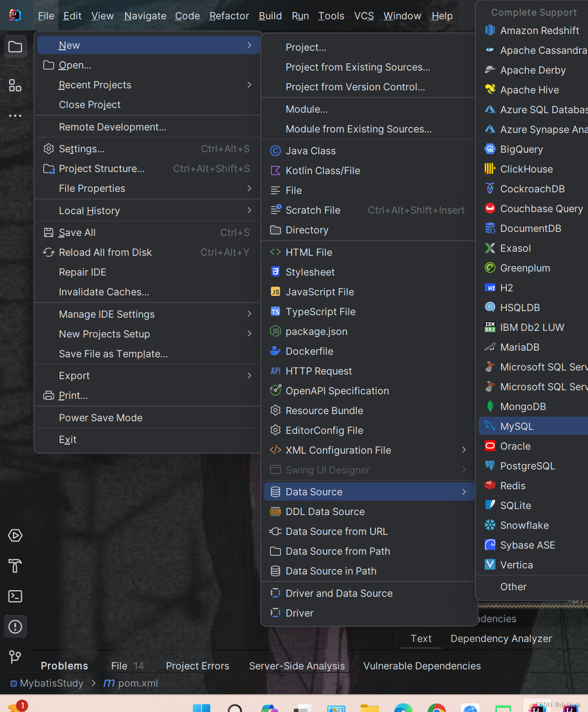This screenshot has height=712, width=588.
Task: Expand the Local History submenu arrow
Action: coord(249,210)
